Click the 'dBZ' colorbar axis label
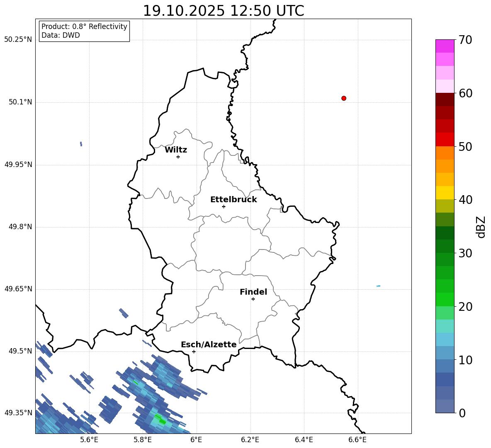491x448 pixels. 481,227
